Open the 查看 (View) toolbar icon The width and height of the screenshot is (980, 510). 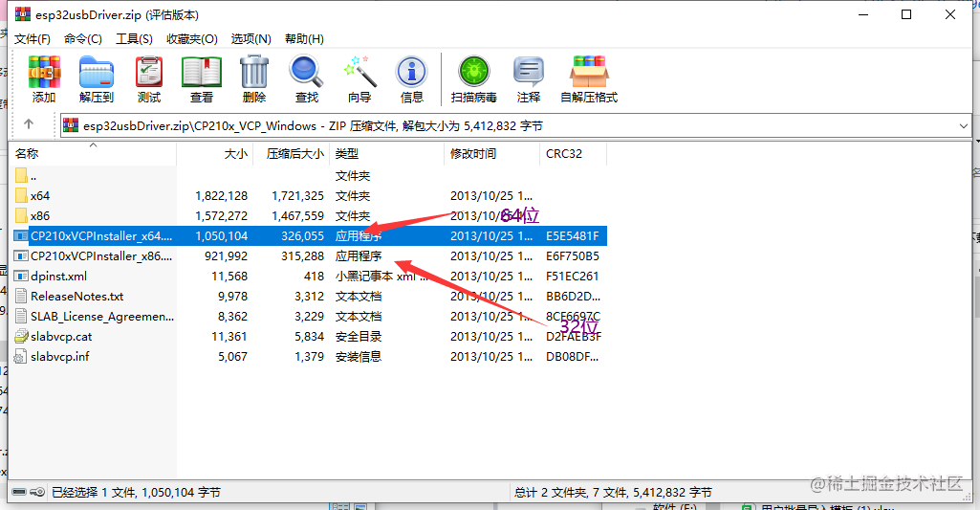pyautogui.click(x=202, y=78)
